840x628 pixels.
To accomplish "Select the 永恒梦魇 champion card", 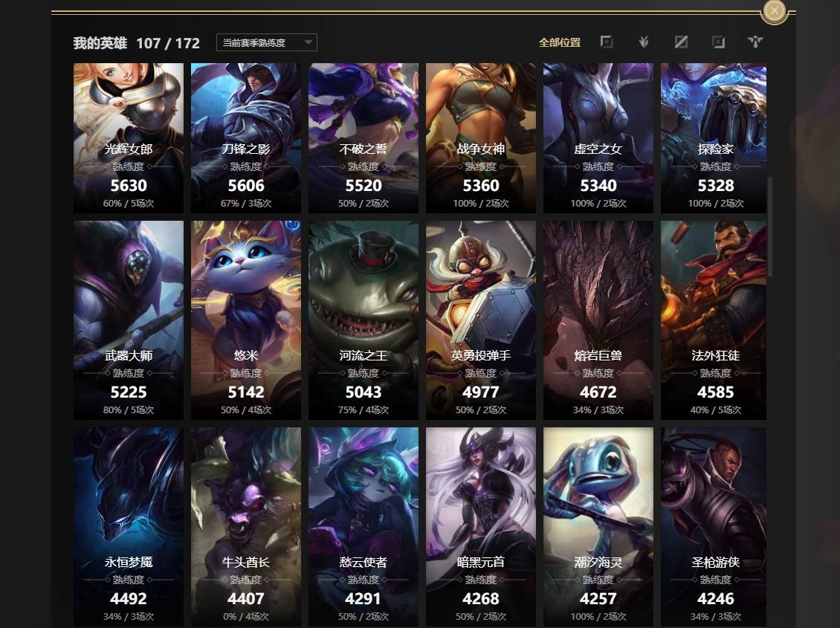I will point(129,527).
